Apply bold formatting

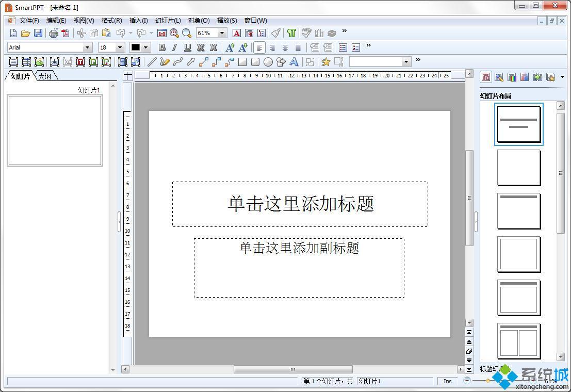[x=162, y=47]
